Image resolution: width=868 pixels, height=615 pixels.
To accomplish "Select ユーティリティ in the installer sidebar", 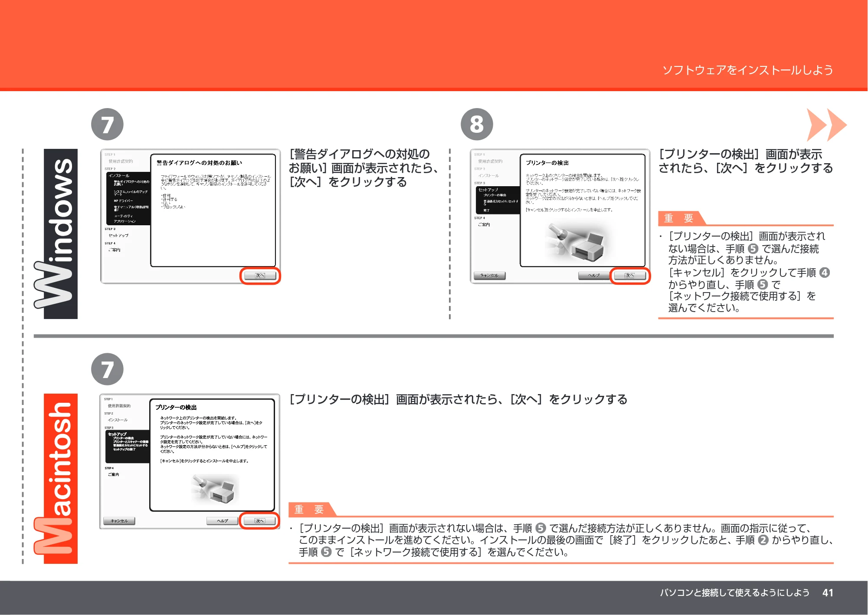I will [123, 216].
